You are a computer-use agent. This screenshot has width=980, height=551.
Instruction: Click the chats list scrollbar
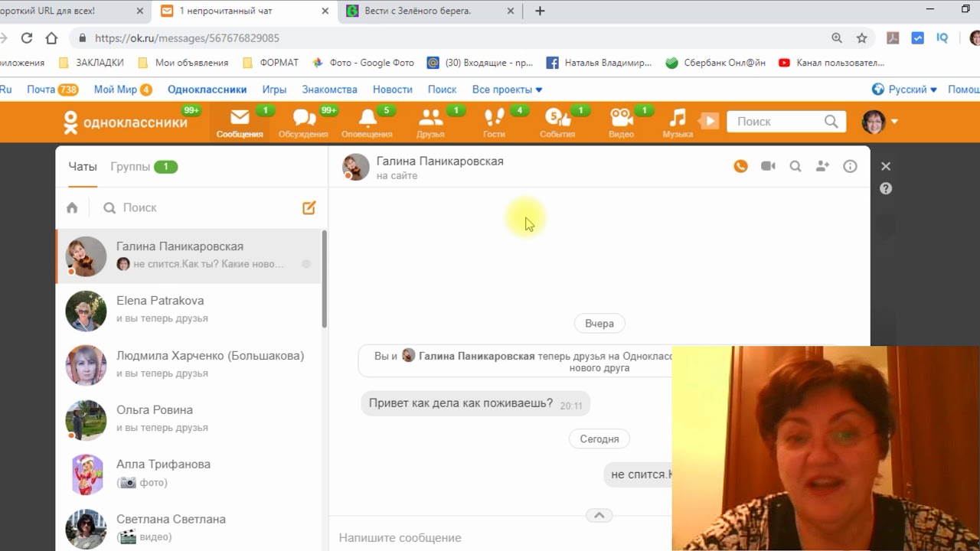coord(325,279)
